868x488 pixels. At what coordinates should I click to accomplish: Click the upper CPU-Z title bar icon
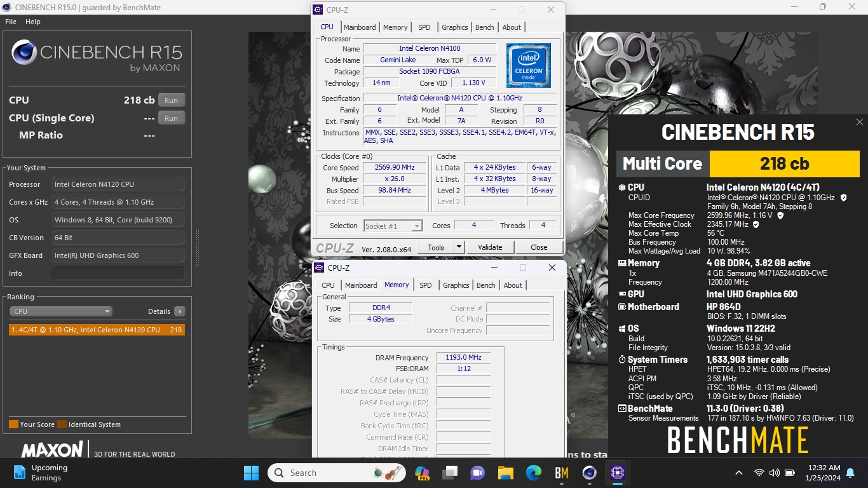pyautogui.click(x=318, y=10)
